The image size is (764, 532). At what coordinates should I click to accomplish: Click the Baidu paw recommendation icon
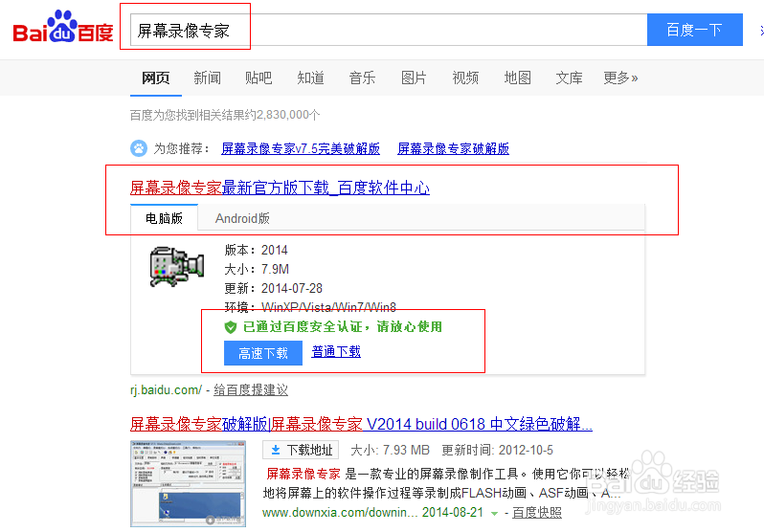[139, 148]
